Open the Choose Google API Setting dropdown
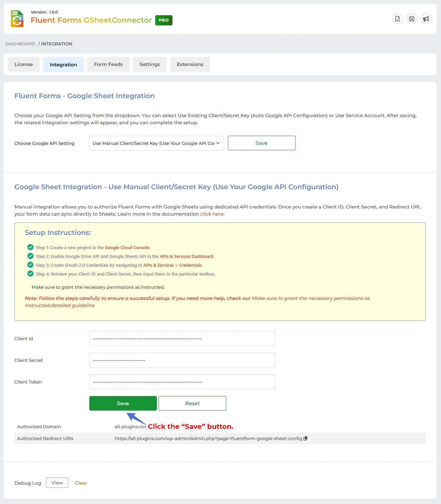441x504 pixels. click(157, 143)
